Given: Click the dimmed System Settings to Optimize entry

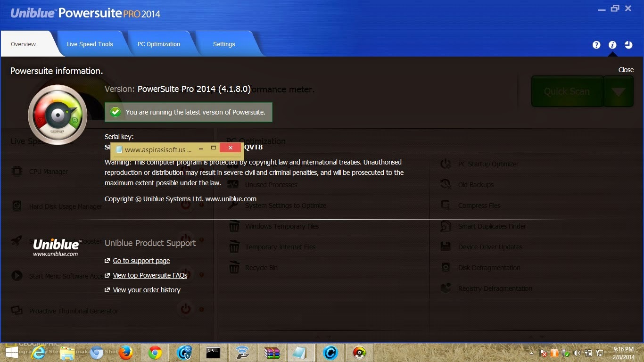Looking at the screenshot, I should 286,206.
